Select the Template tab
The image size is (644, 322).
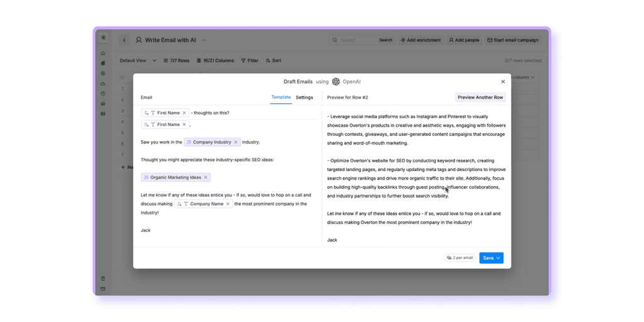click(x=281, y=97)
